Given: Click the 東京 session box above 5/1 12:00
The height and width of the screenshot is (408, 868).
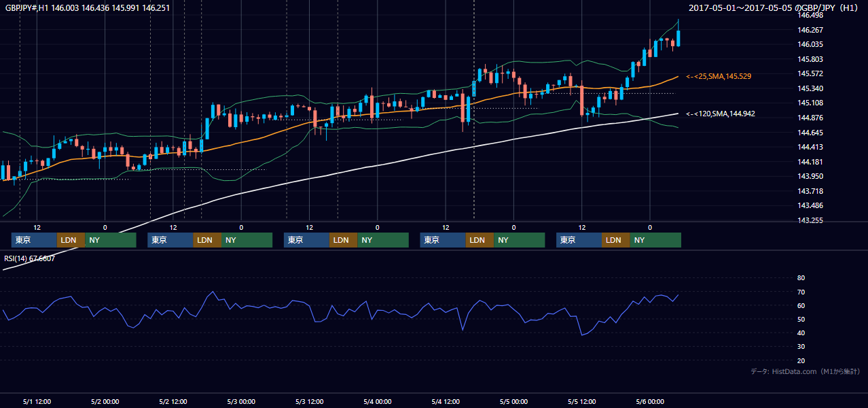Looking at the screenshot, I should (34, 240).
